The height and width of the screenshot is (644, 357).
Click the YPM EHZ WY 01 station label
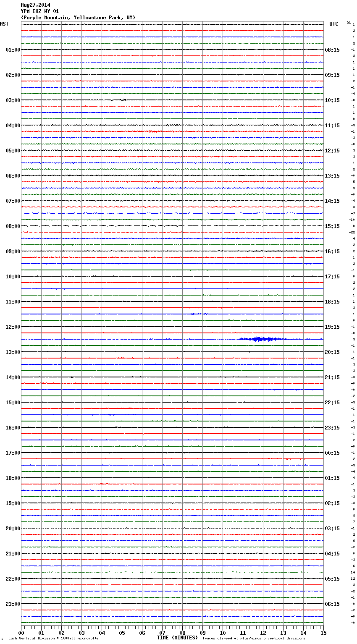pyautogui.click(x=40, y=11)
